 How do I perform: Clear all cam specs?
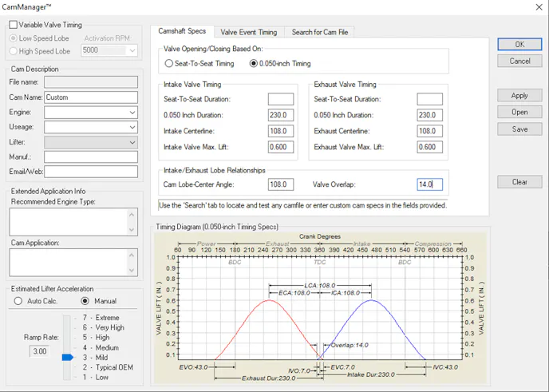[519, 182]
